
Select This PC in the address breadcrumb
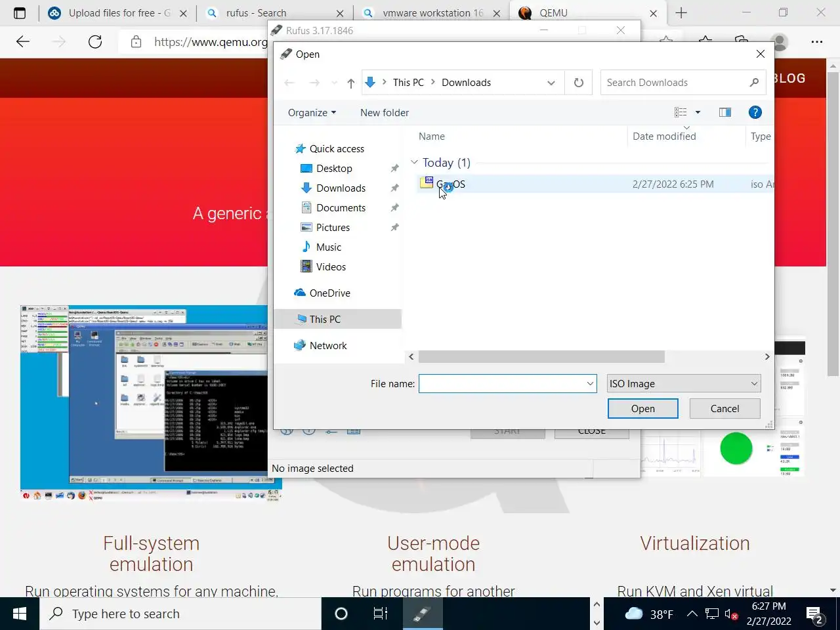coord(408,83)
